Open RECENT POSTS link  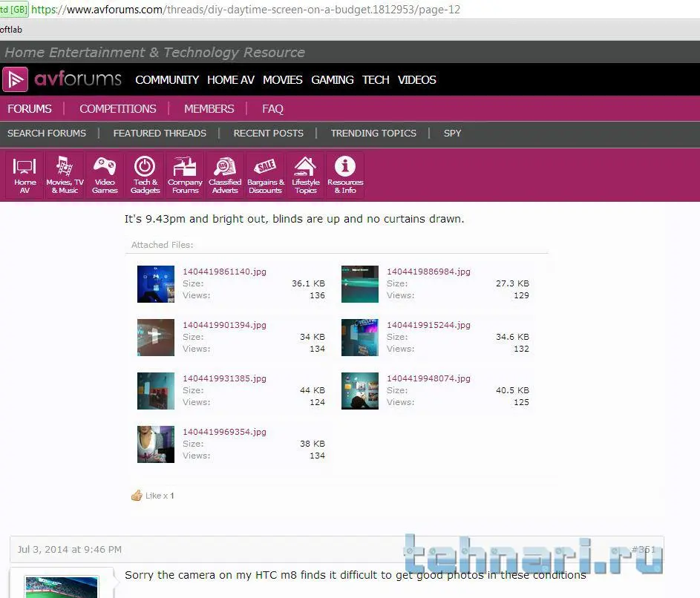point(268,134)
